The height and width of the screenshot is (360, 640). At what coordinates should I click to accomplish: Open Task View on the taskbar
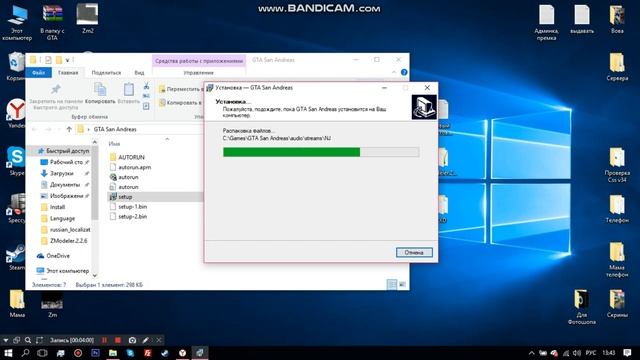tap(42, 353)
